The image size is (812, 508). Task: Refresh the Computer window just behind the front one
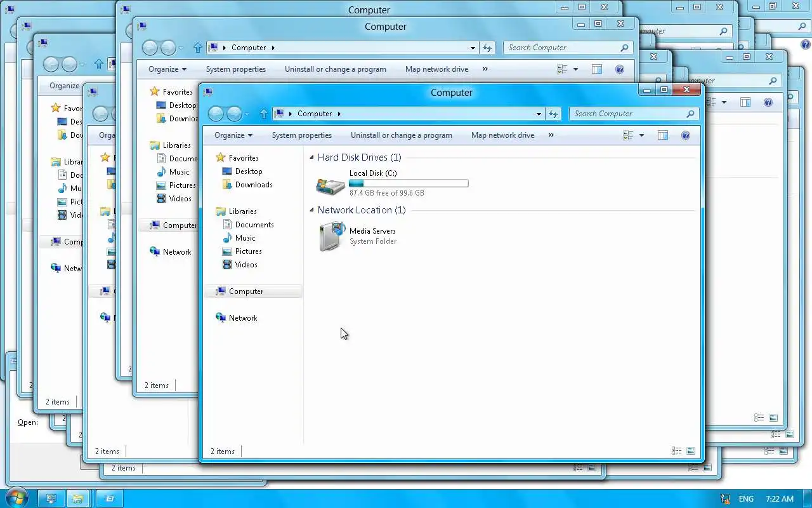pyautogui.click(x=487, y=48)
